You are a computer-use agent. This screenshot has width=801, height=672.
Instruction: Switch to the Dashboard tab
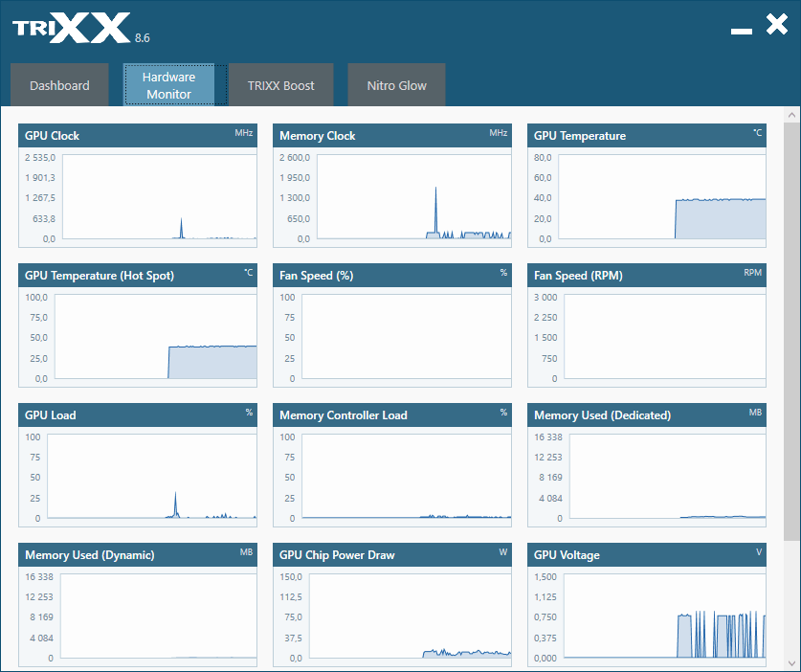59,85
